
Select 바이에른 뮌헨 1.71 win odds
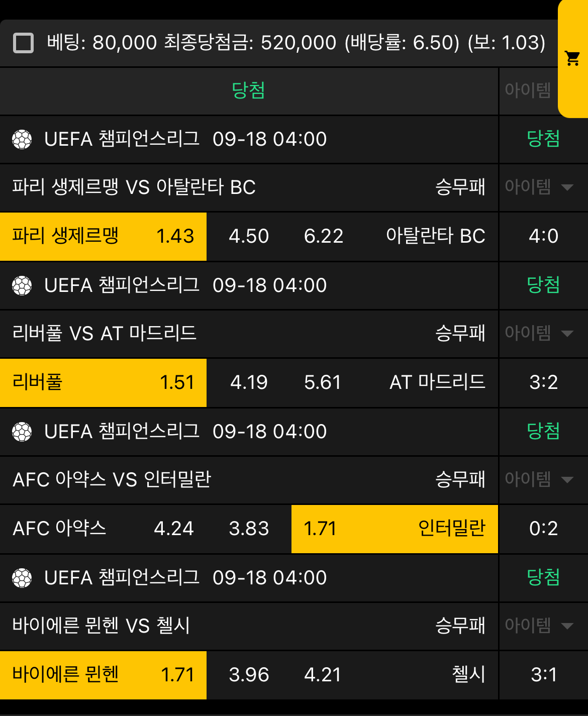pos(103,675)
